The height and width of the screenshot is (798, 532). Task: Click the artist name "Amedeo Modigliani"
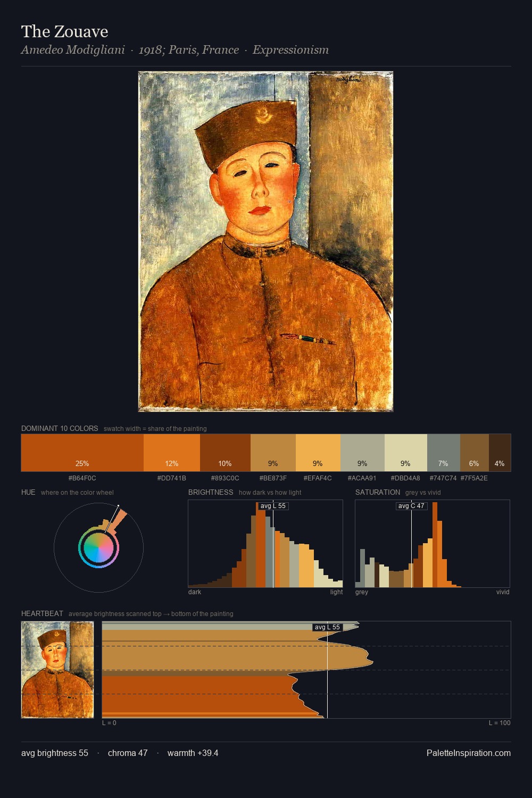pos(73,50)
